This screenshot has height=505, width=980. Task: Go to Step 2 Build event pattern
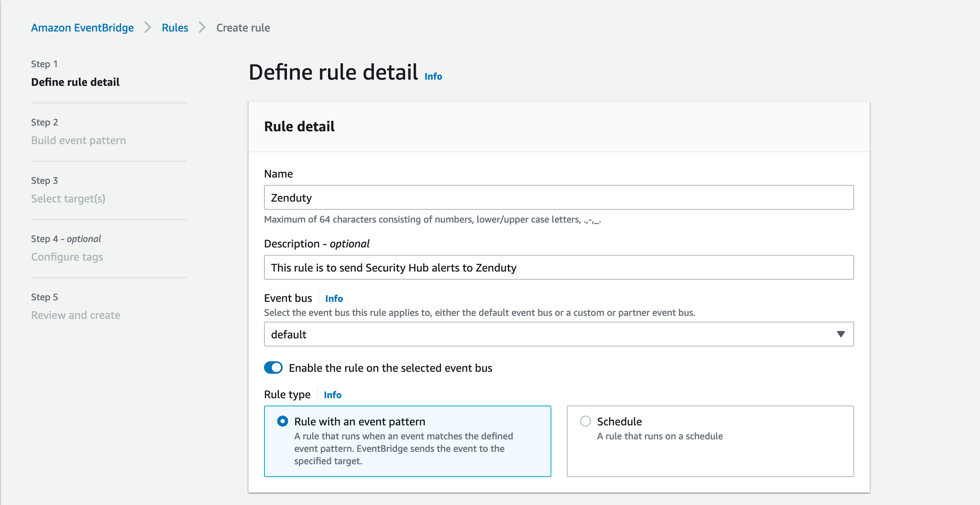78,140
